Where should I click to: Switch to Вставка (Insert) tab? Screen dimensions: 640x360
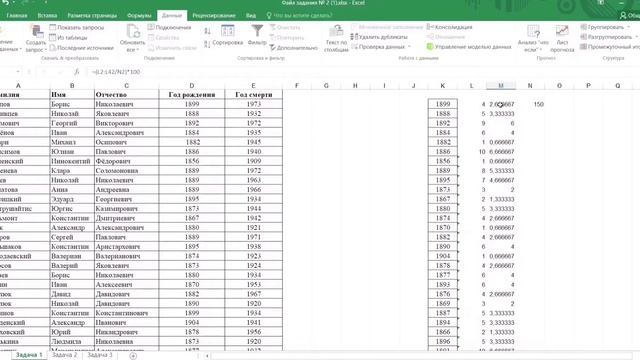pyautogui.click(x=47, y=16)
